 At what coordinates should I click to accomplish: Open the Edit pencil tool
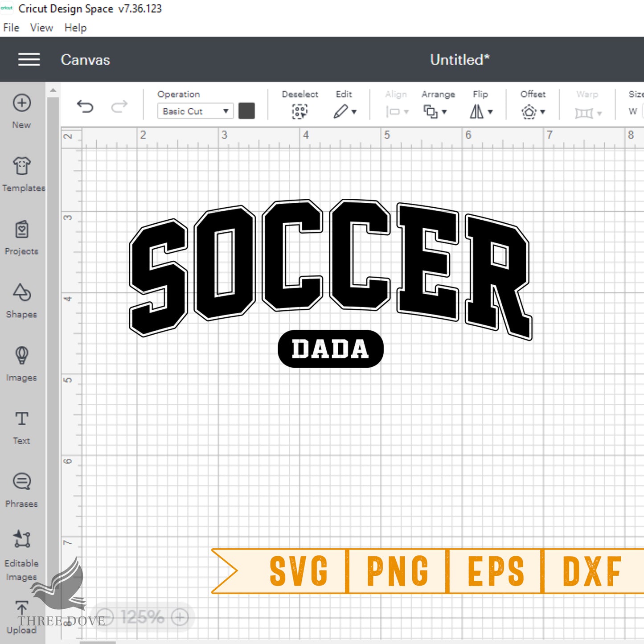[340, 111]
